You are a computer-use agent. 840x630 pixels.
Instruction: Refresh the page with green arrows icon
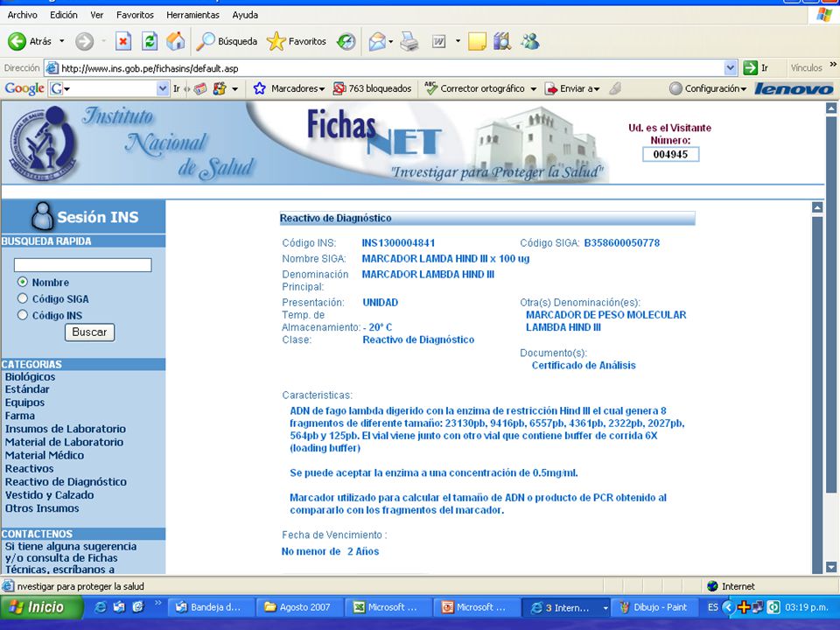tap(150, 41)
